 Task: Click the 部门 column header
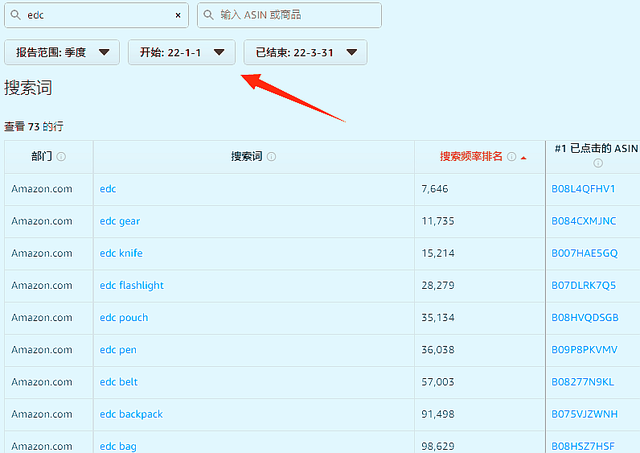coord(42,156)
